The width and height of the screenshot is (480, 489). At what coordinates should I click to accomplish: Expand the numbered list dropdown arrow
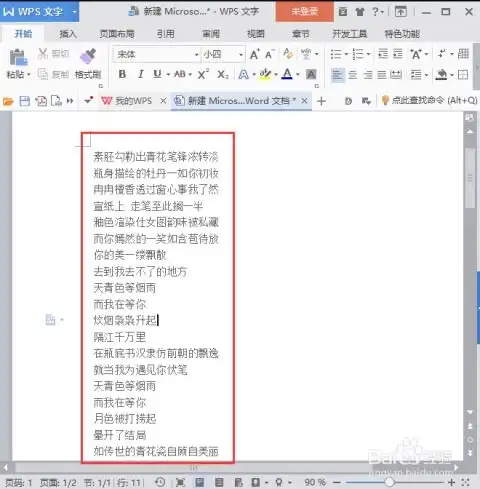368,54
